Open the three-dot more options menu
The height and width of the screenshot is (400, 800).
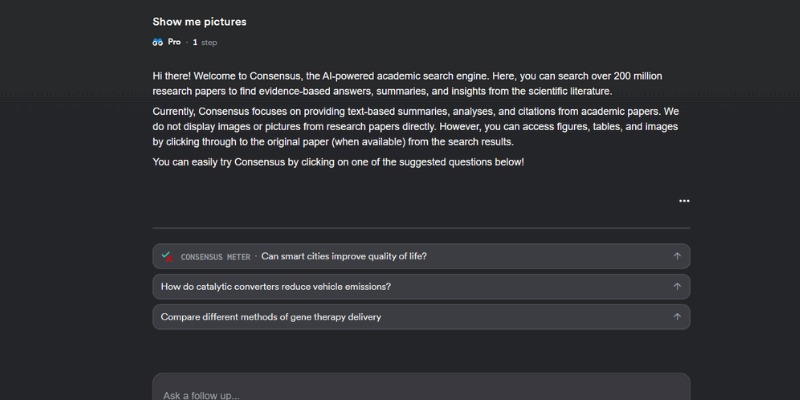click(684, 201)
